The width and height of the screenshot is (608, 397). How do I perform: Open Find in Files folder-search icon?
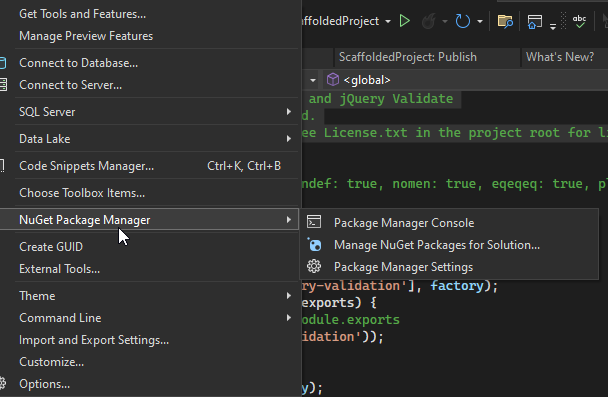pos(505,21)
